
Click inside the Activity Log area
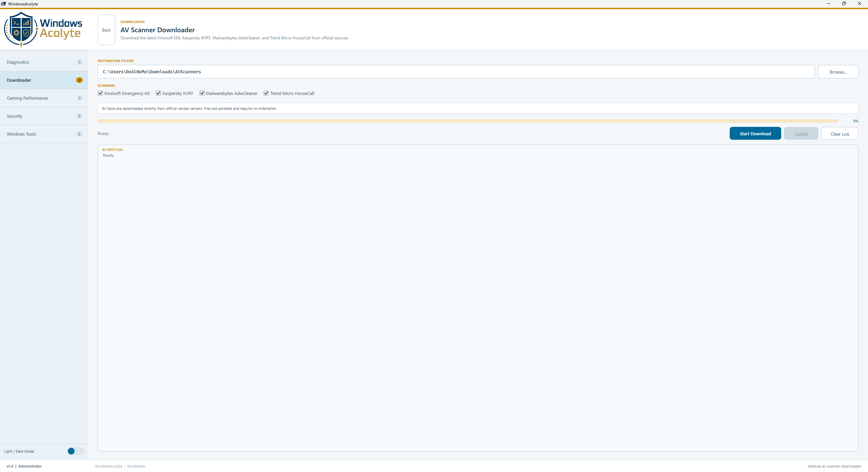pos(478,298)
